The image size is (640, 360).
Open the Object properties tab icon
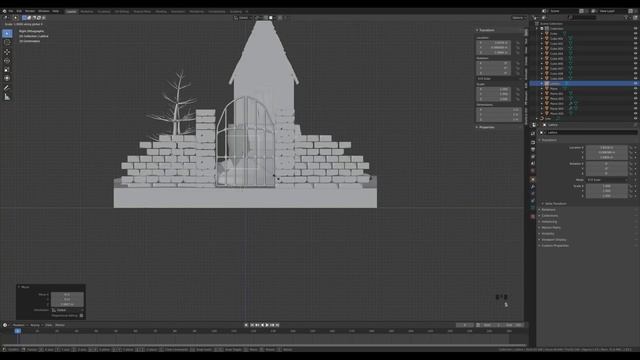point(533,179)
